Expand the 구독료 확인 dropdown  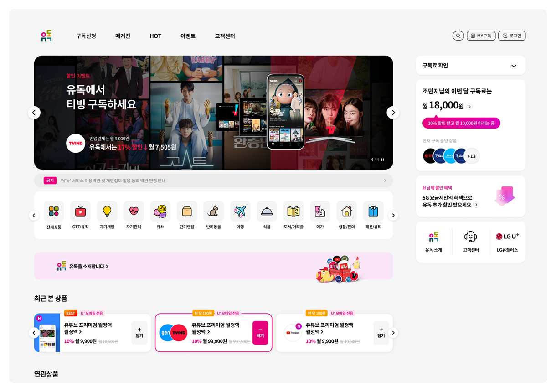tap(470, 65)
